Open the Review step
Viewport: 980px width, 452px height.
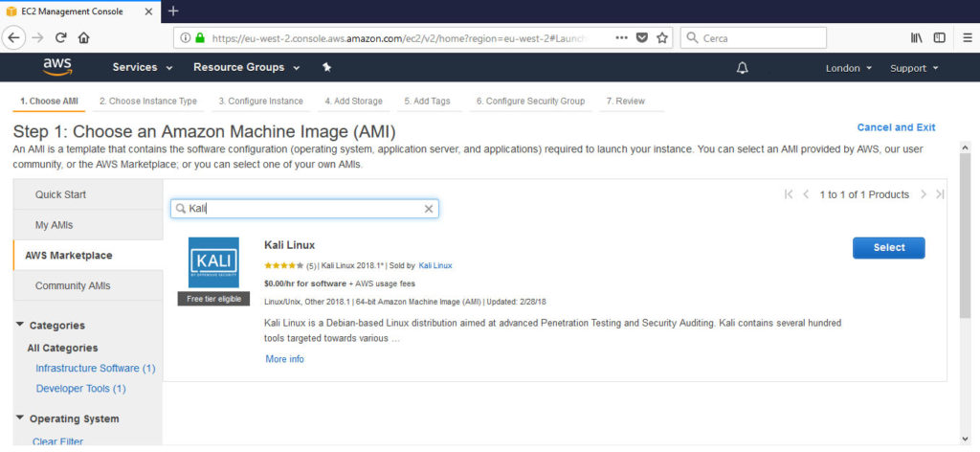tap(626, 102)
